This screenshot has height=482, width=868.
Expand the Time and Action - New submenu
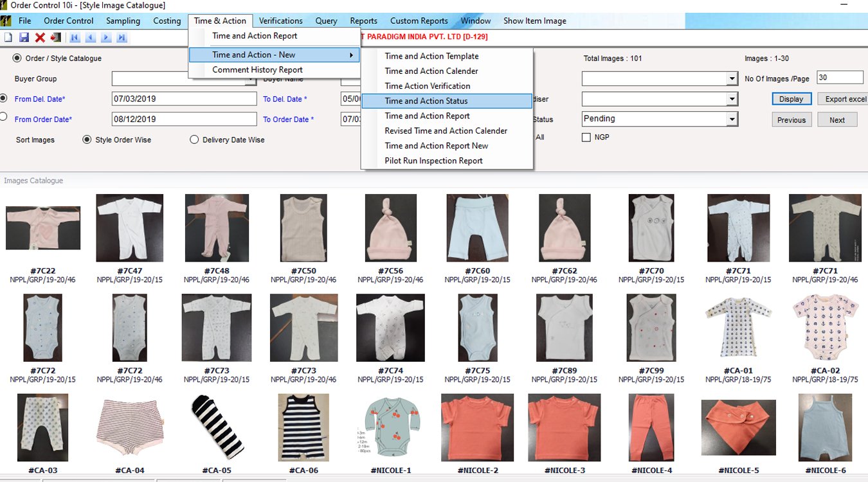(273, 55)
